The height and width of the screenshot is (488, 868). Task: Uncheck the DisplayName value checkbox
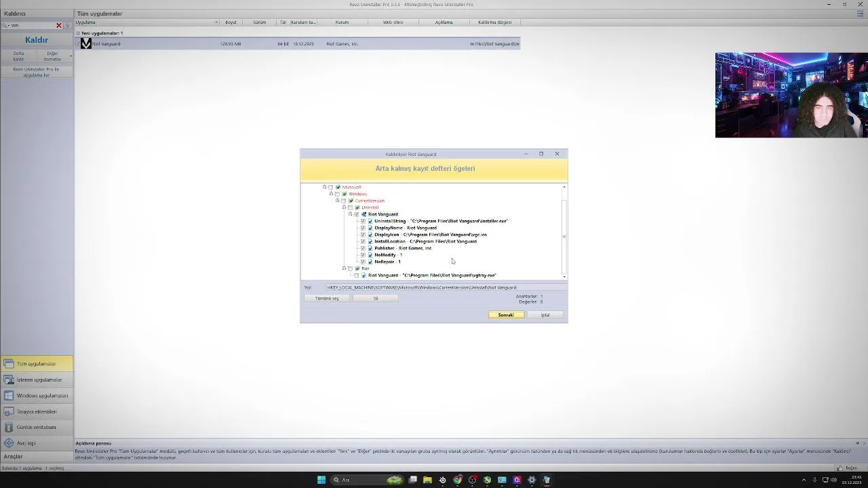tap(363, 228)
